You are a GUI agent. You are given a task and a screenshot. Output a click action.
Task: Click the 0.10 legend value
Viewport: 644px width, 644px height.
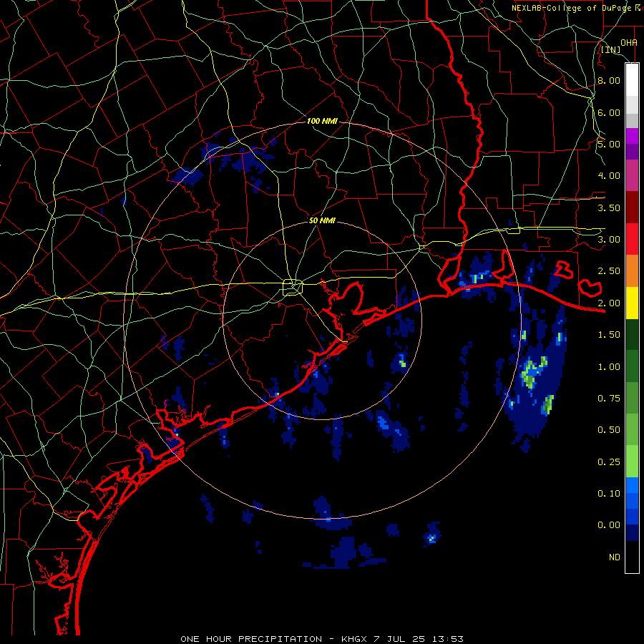tap(609, 494)
